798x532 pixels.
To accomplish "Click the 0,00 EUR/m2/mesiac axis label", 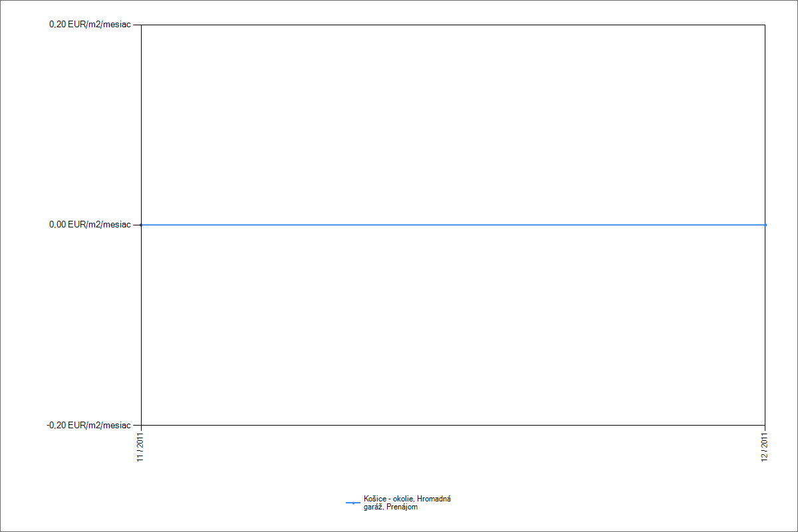I will [90, 225].
